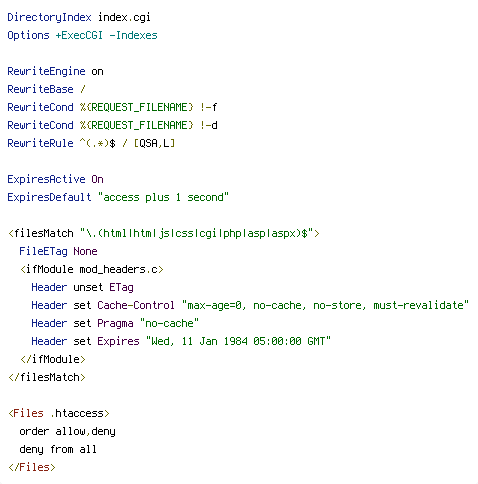478x484 pixels.
Task: Click the !-f rewrite condition flag
Action: click(x=209, y=107)
